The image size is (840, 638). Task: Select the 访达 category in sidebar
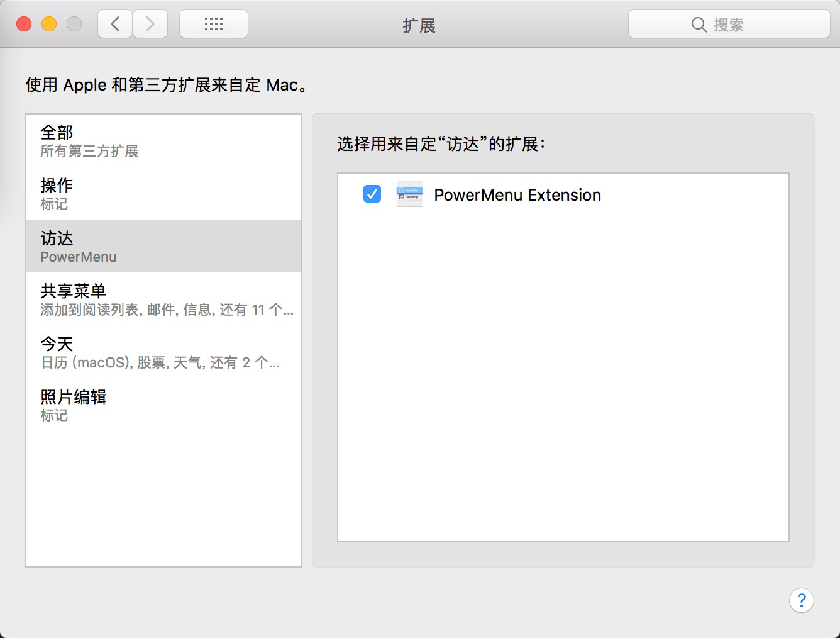point(163,246)
